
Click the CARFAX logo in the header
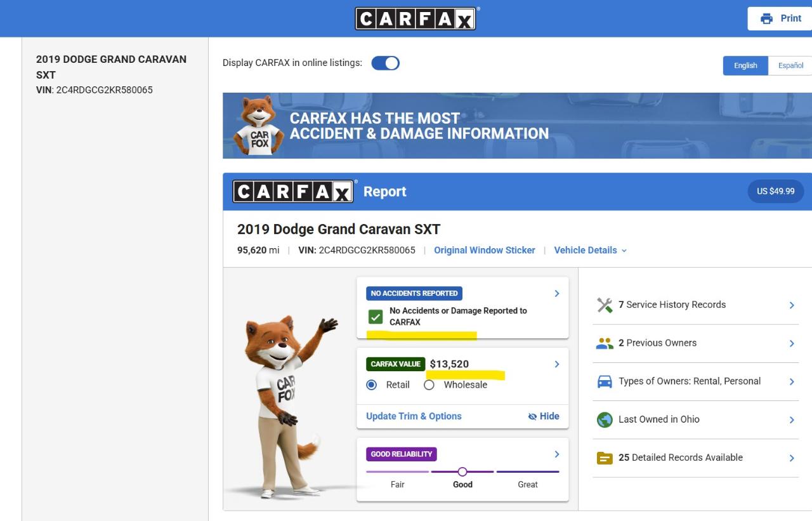(x=416, y=18)
